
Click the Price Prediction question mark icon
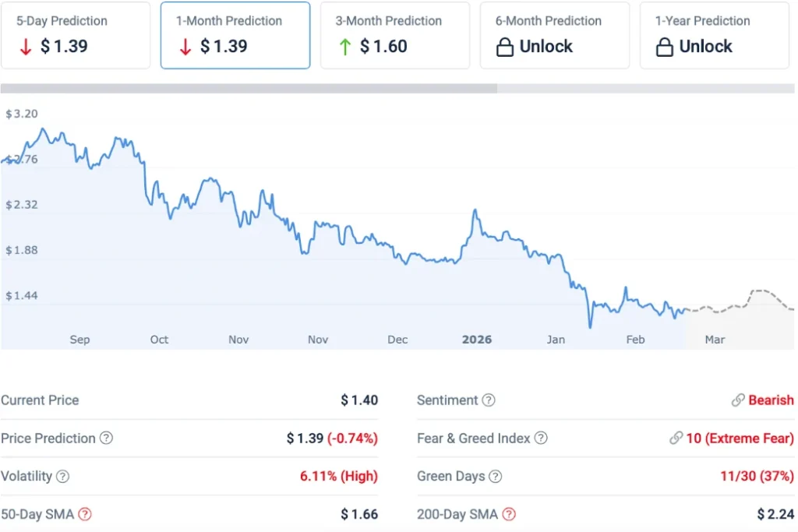[106, 439]
